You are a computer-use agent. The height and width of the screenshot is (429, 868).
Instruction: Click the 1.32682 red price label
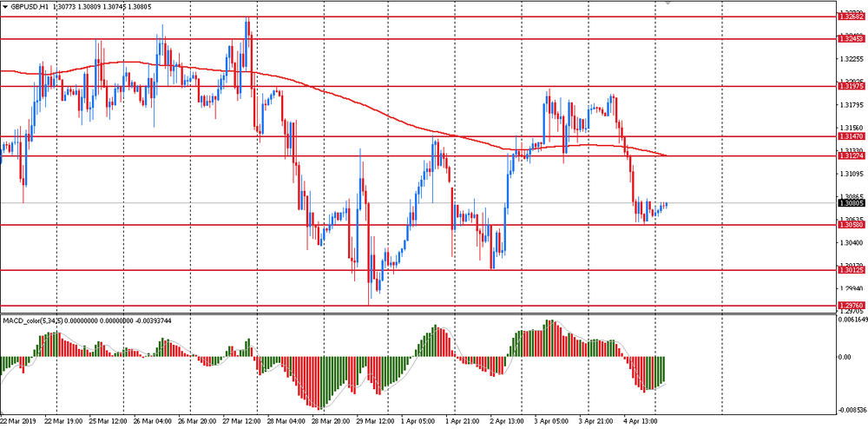[x=852, y=17]
